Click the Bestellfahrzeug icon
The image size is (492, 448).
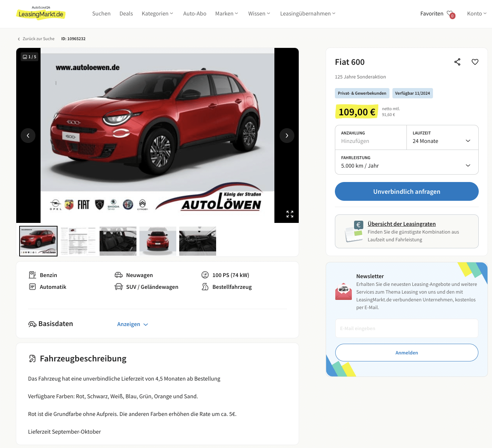[205, 287]
